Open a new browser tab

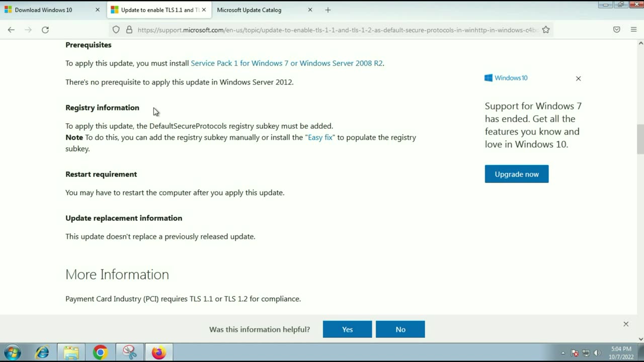coord(328,10)
